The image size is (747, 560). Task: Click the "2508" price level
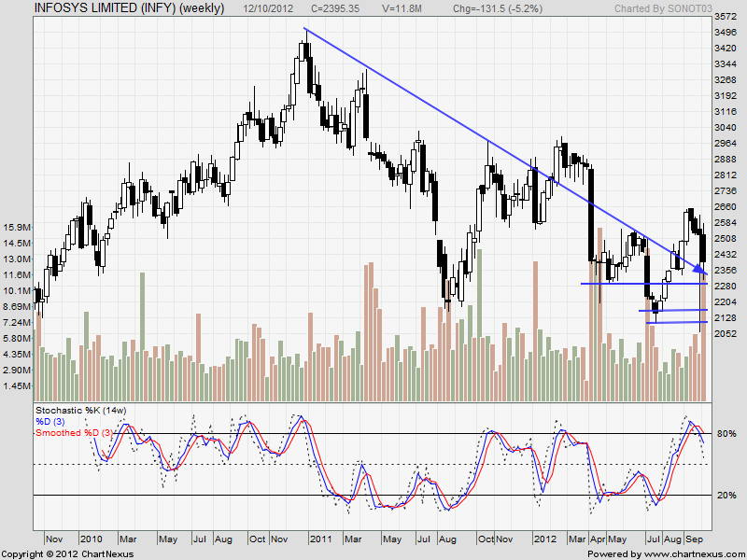[726, 239]
